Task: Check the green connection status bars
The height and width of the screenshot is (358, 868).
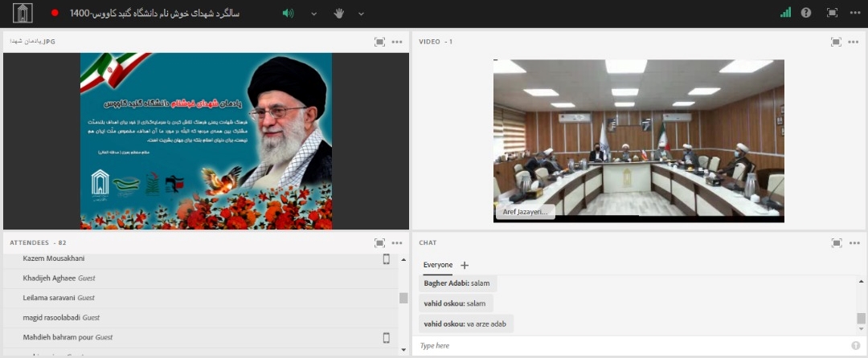Action: (785, 13)
